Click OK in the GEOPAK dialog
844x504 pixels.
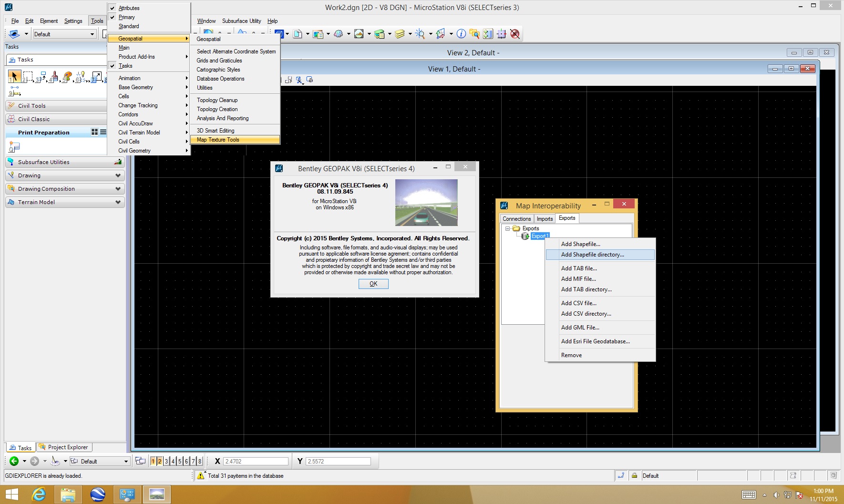(373, 284)
